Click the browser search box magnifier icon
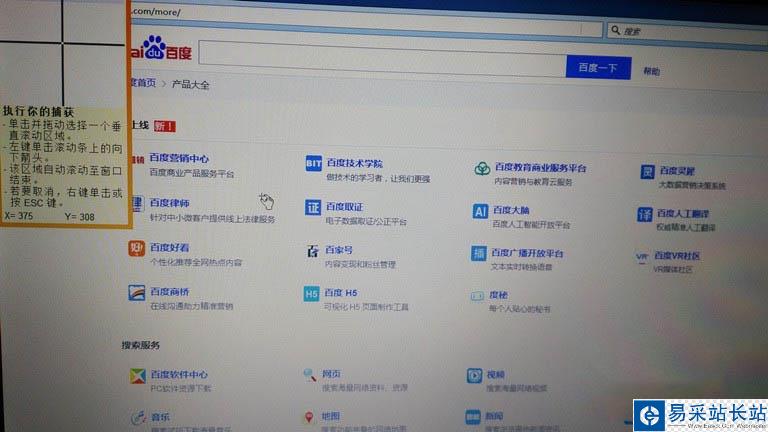Image resolution: width=768 pixels, height=432 pixels. point(616,30)
